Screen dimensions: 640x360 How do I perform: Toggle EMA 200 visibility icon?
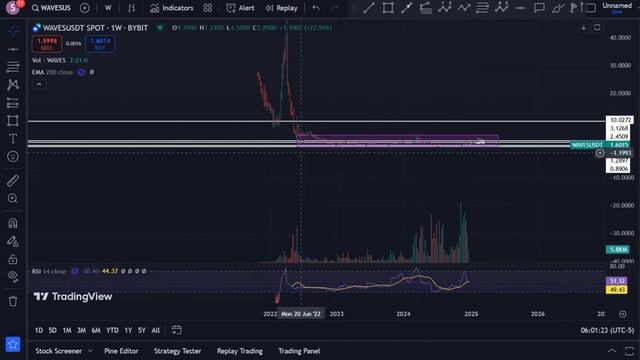pos(81,72)
